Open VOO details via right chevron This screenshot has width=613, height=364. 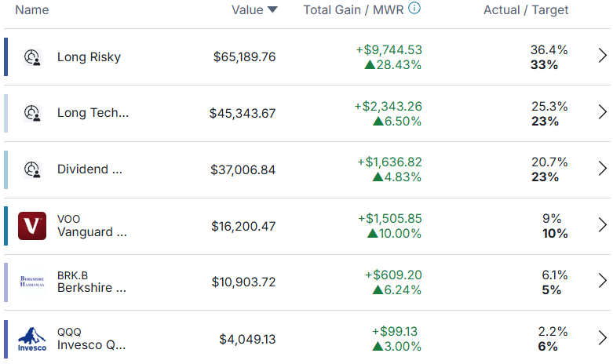(x=603, y=224)
